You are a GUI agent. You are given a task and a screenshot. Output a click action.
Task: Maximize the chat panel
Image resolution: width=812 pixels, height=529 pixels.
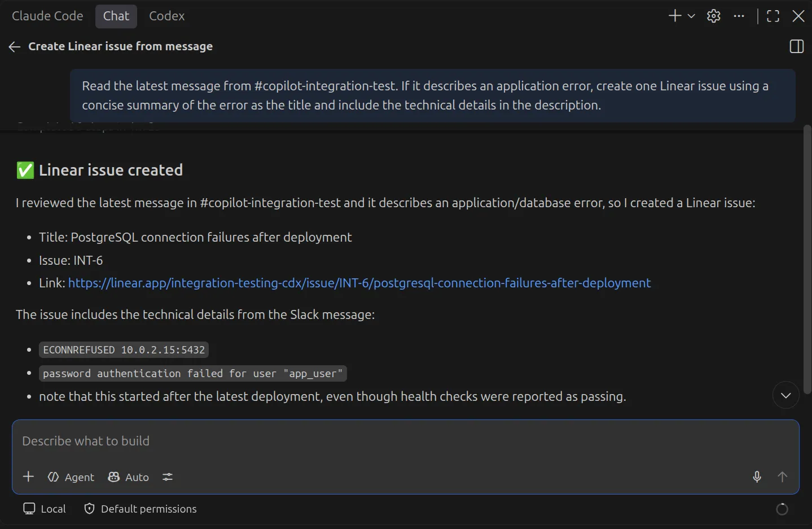click(773, 16)
